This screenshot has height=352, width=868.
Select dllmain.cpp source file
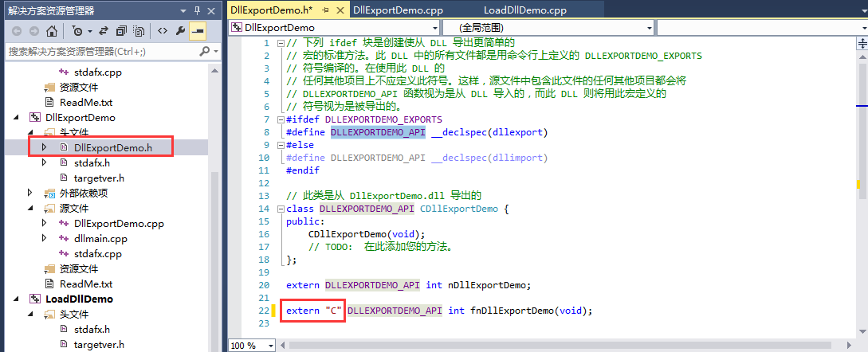(100, 239)
